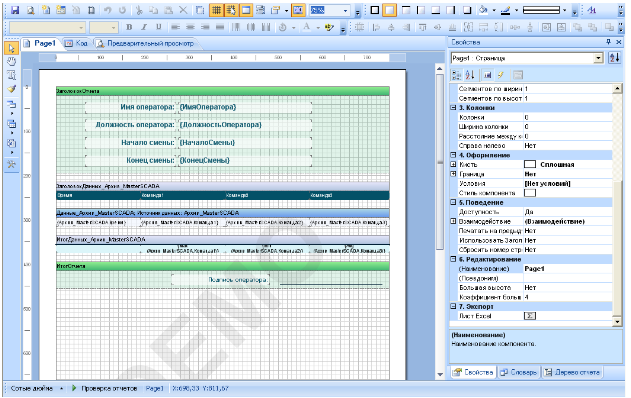Open the zoom percentage dropdown

pos(345,10)
